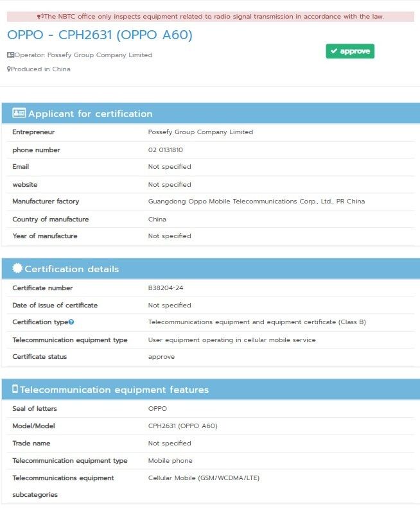Click the Entrepreneur value Possefy Group Company Limited

click(200, 132)
